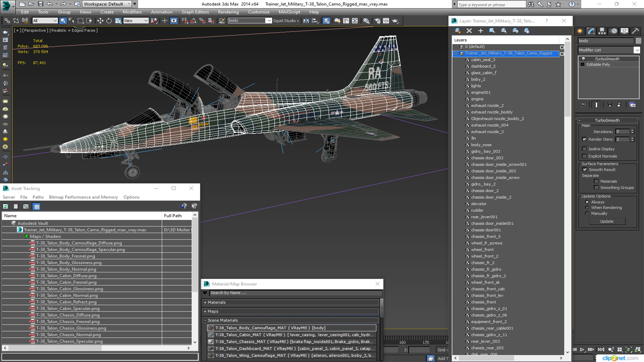Click Delete Highlighted Layers X icon
Viewport: 644px width, 362px height.
(x=469, y=31)
